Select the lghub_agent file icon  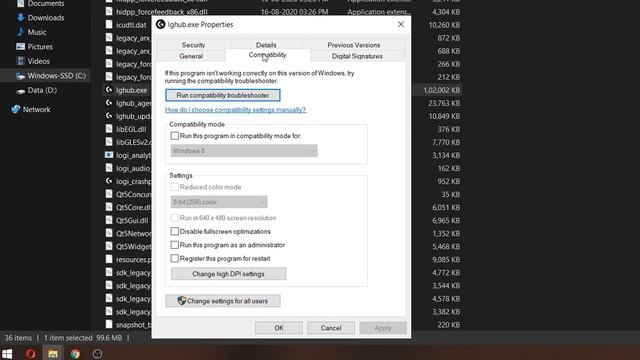coord(109,103)
